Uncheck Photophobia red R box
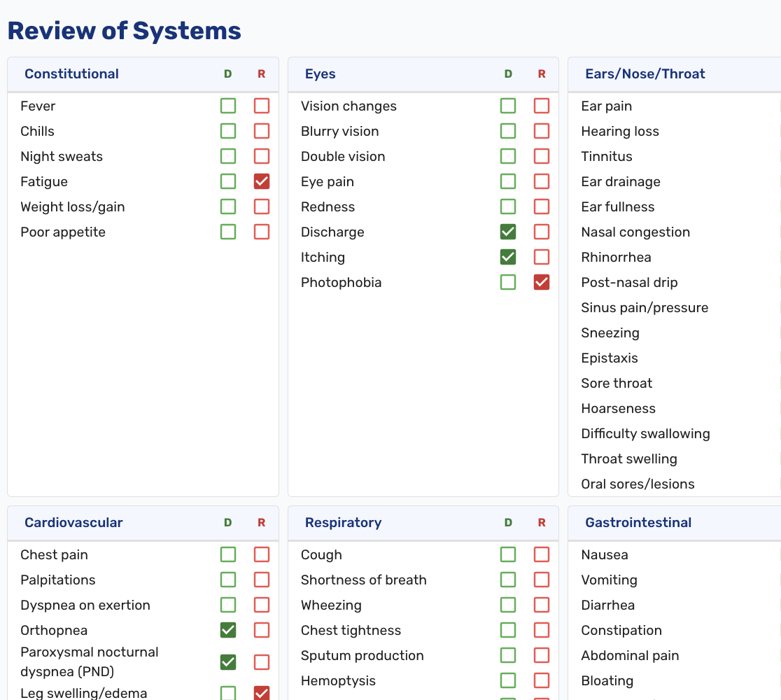 click(x=542, y=282)
